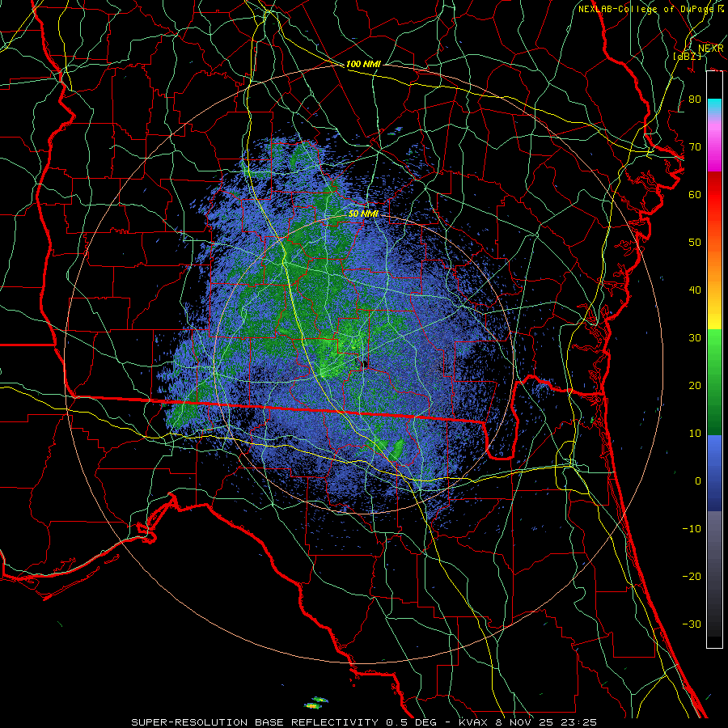Screen dimensions: 728x728
Task: Click the 80 value on the dBZ scale
Action: coord(695,99)
